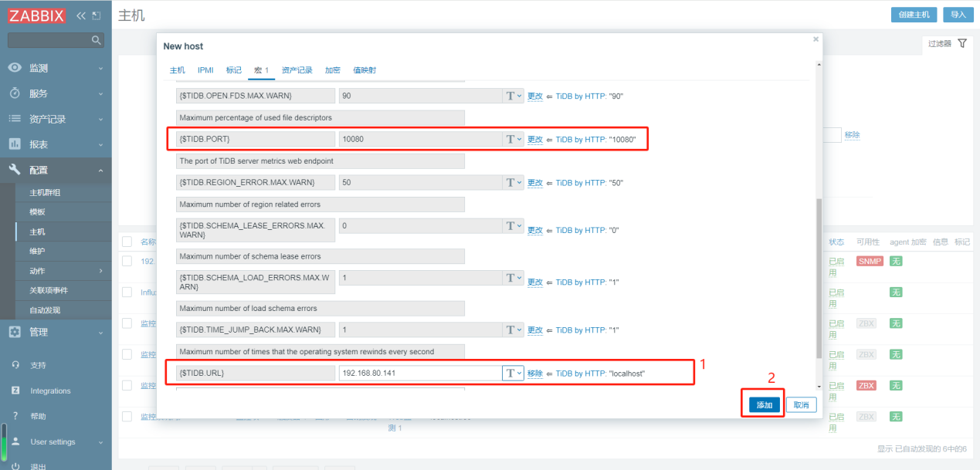Click the macro list vertical scrollbar
980x470 pixels.
(819, 278)
